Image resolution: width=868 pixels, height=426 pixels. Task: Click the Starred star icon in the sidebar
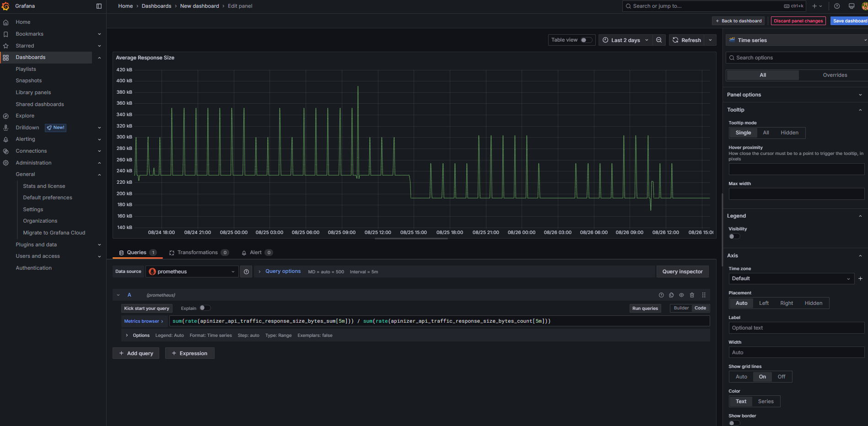6,46
